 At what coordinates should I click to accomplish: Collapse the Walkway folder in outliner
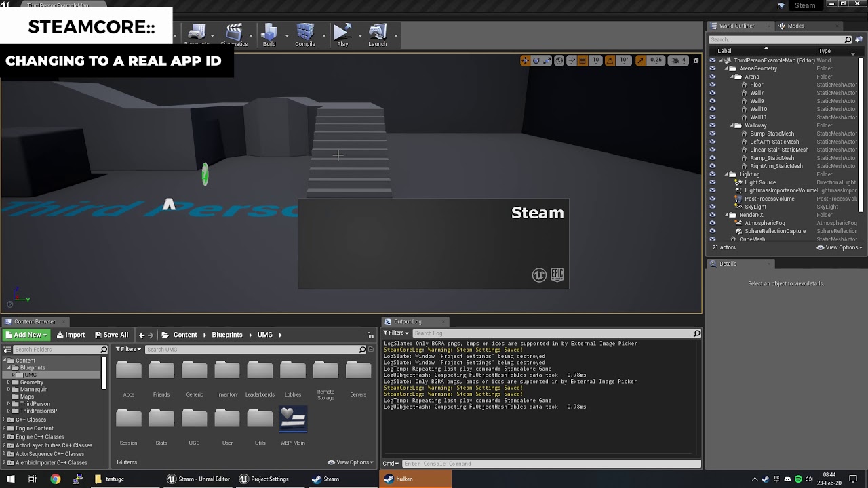[x=732, y=125]
